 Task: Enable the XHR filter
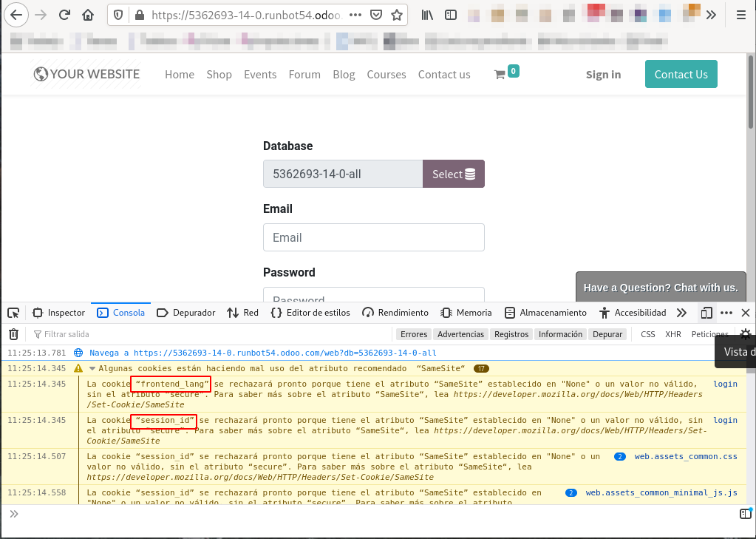[673, 333]
